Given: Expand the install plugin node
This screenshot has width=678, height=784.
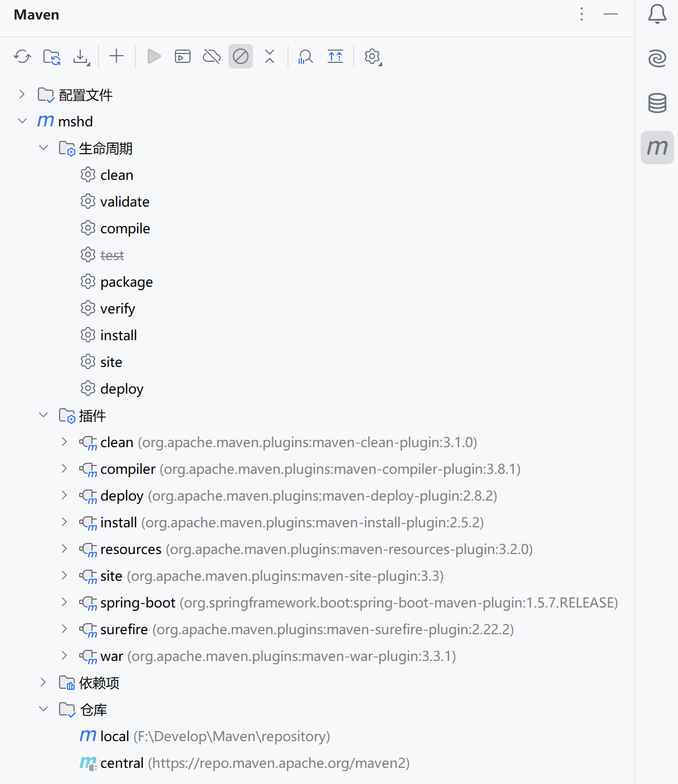Looking at the screenshot, I should [64, 522].
